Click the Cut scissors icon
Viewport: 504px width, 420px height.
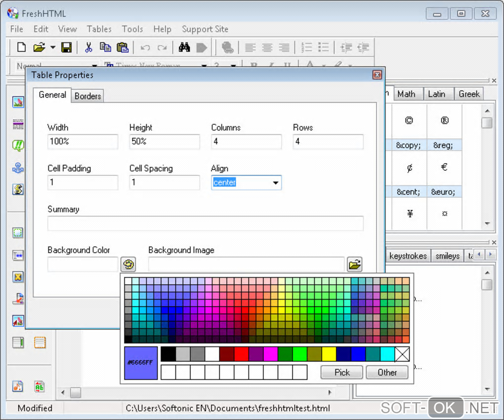pyautogui.click(x=88, y=47)
